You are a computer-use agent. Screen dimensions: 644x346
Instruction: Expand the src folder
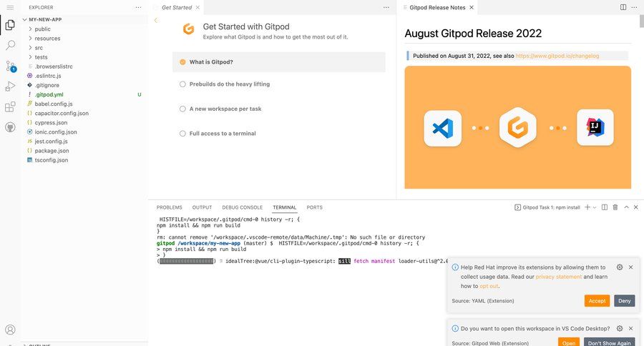[84, 48]
